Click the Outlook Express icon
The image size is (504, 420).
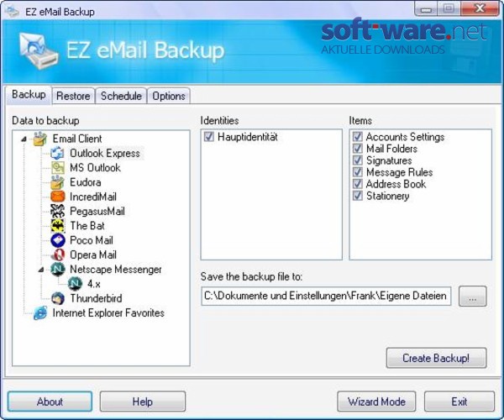[x=57, y=153]
